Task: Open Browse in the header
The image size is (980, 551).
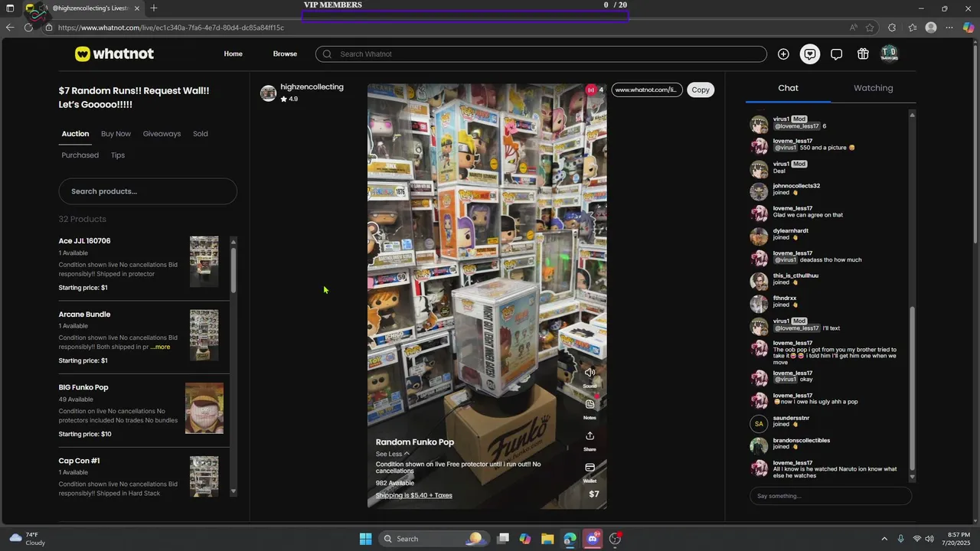Action: point(285,54)
